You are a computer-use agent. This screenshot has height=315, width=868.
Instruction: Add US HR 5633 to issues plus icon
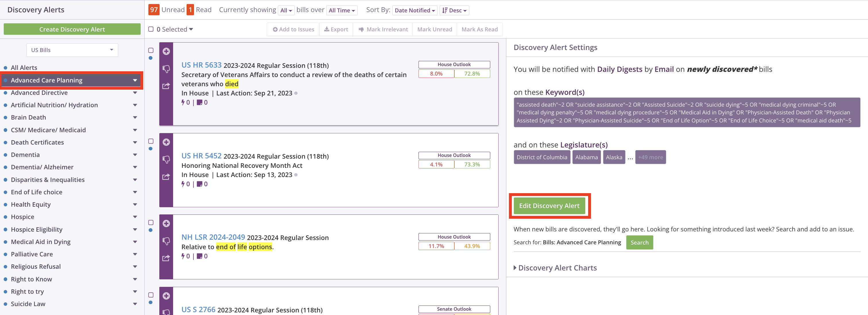(166, 51)
